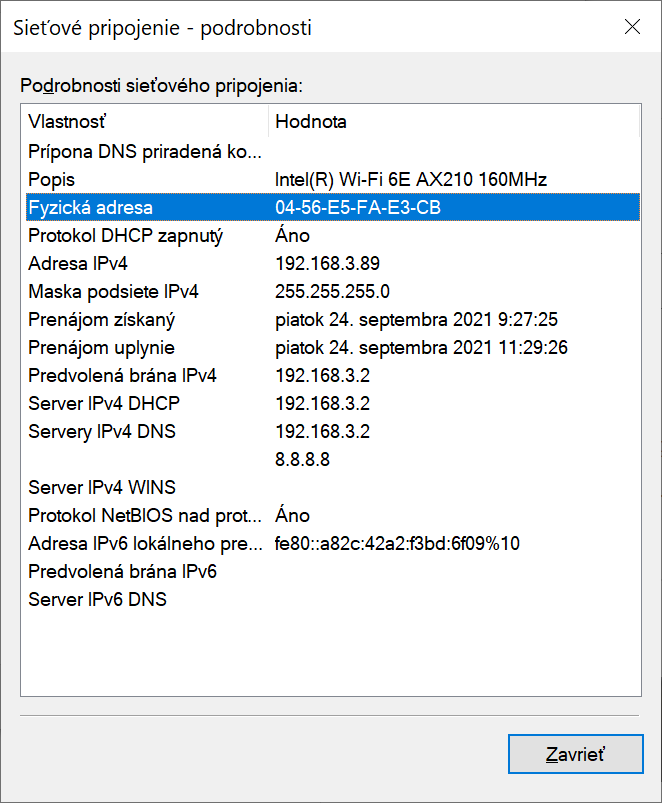
Task: Close the dialog with the X button
Action: [x=632, y=27]
